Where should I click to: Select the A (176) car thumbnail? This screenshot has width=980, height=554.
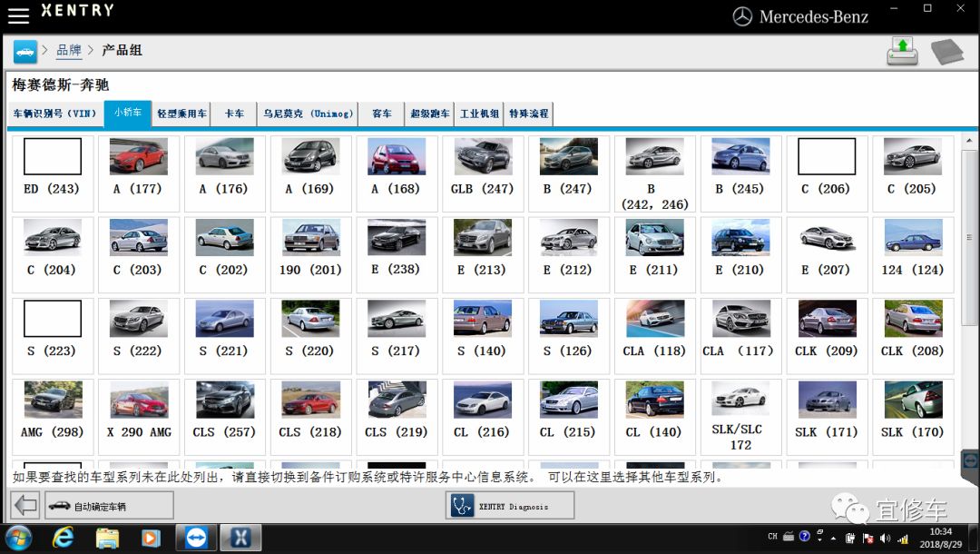click(224, 156)
